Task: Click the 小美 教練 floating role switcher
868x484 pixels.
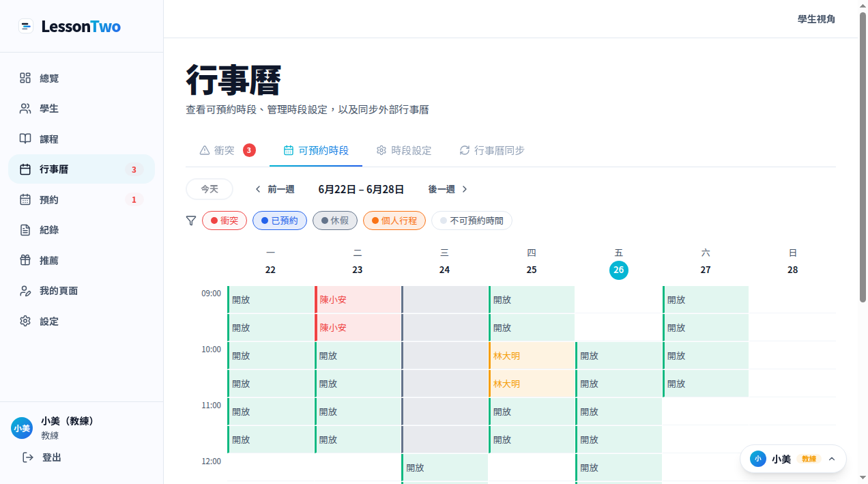Action: coord(793,459)
